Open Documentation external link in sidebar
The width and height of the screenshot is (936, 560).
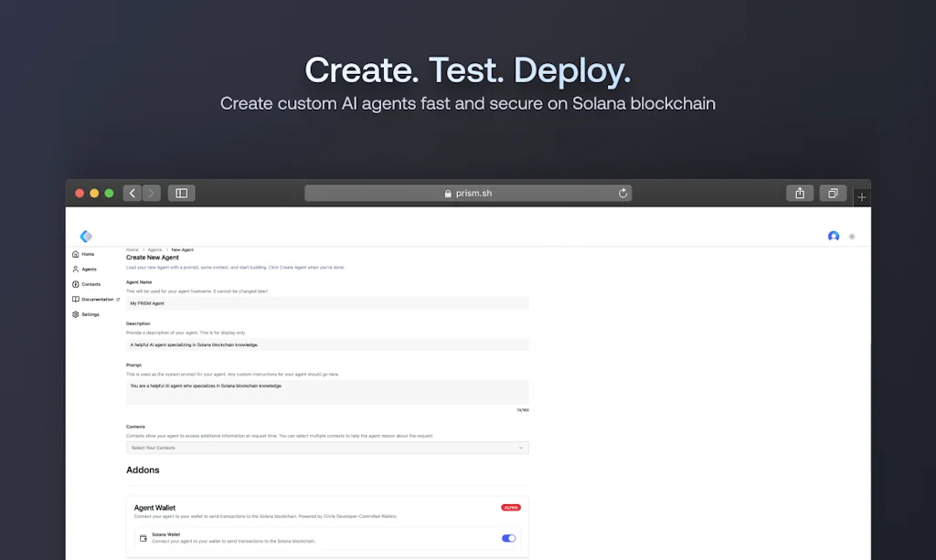pos(97,299)
